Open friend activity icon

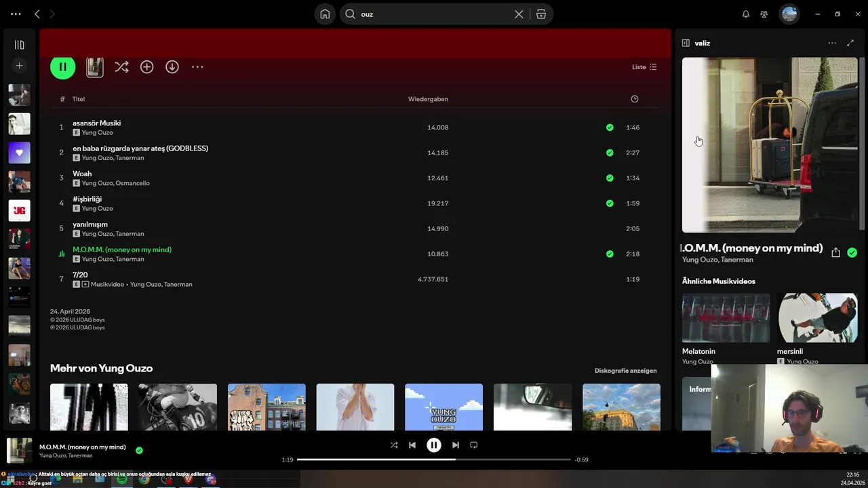pos(764,14)
